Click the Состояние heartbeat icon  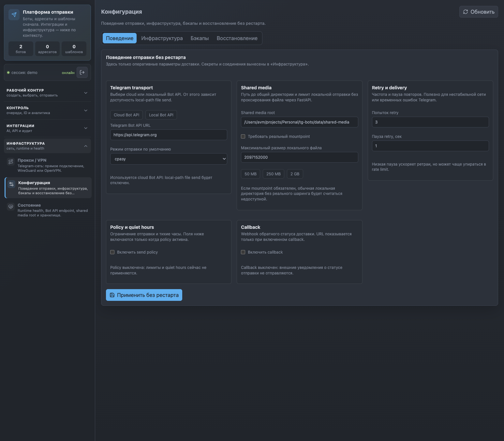point(11,207)
